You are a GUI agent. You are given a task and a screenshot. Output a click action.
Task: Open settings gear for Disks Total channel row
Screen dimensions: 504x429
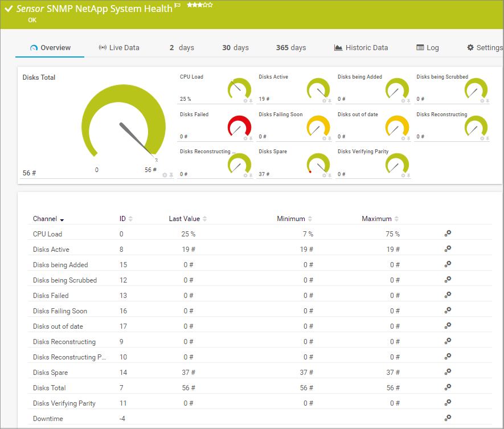coord(448,387)
